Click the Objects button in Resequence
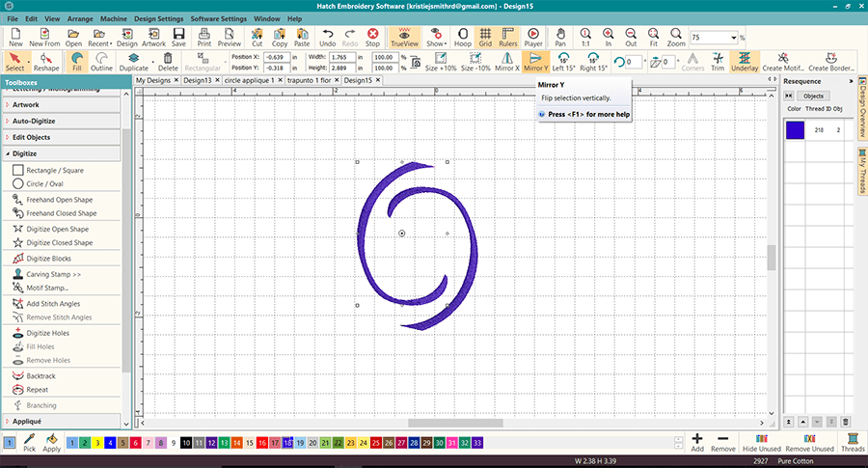 coord(813,96)
